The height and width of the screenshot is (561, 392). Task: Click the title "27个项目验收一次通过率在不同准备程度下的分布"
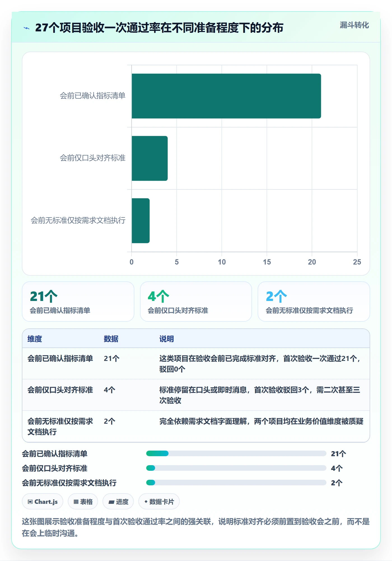(x=159, y=28)
